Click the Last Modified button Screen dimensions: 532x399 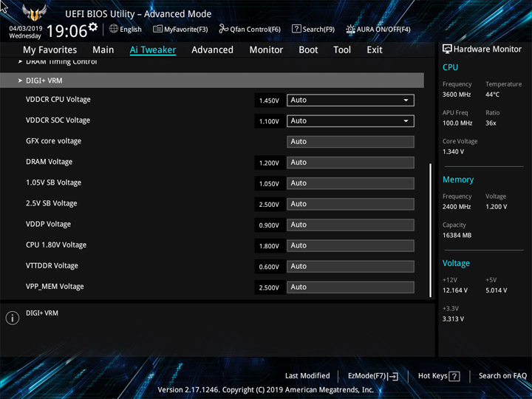(307, 376)
